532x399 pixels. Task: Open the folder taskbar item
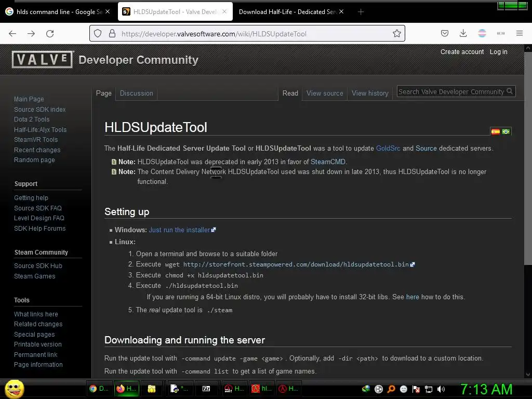click(152, 389)
